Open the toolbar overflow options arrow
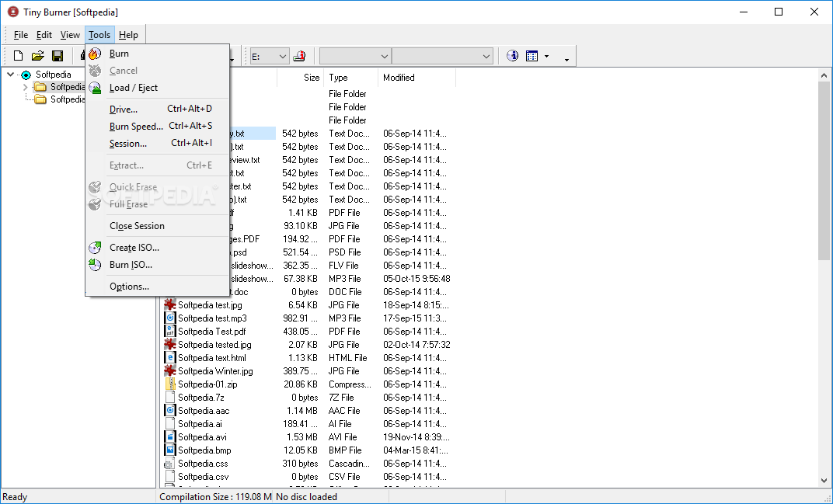Screen dimensions: 833x504 pos(566,59)
